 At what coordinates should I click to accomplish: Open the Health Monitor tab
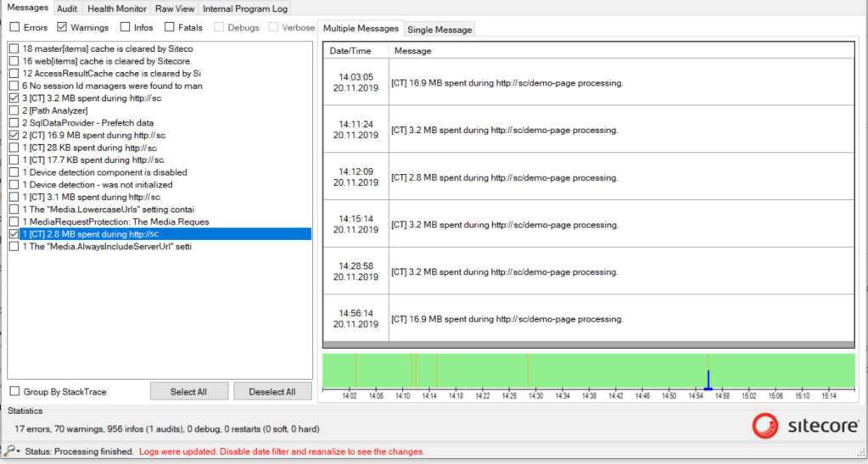pyautogui.click(x=117, y=8)
